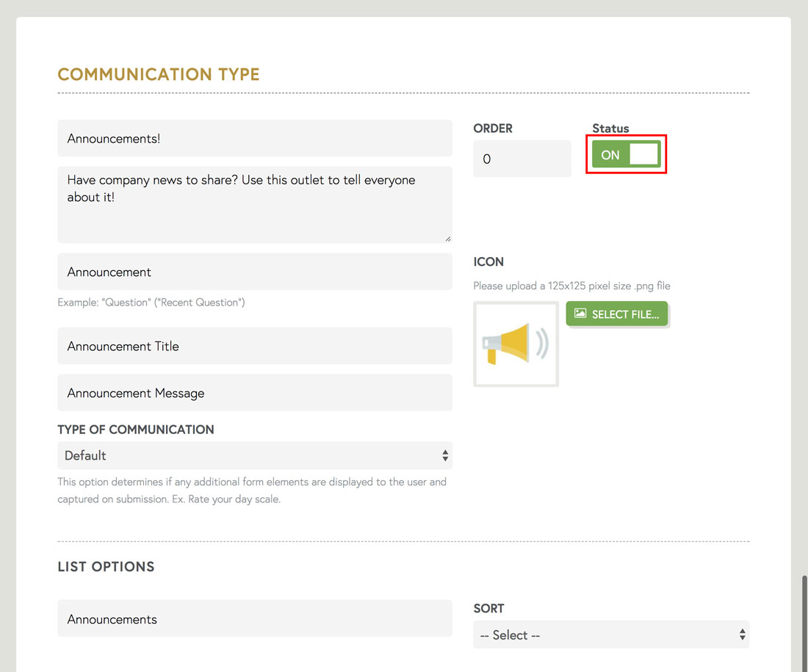The height and width of the screenshot is (672, 808).
Task: Open the Sort dropdown showing '-- Select --'
Action: click(x=611, y=635)
